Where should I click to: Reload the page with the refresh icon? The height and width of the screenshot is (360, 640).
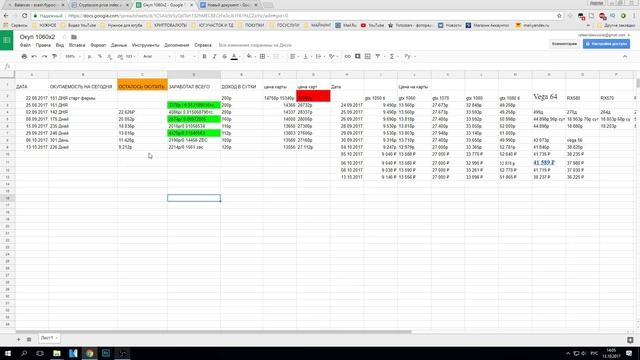pyautogui.click(x=24, y=16)
